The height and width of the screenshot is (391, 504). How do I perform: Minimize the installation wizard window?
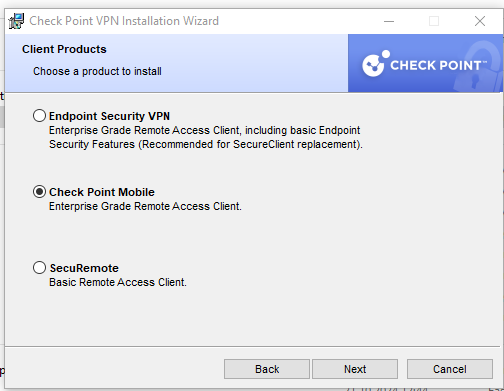click(x=389, y=21)
